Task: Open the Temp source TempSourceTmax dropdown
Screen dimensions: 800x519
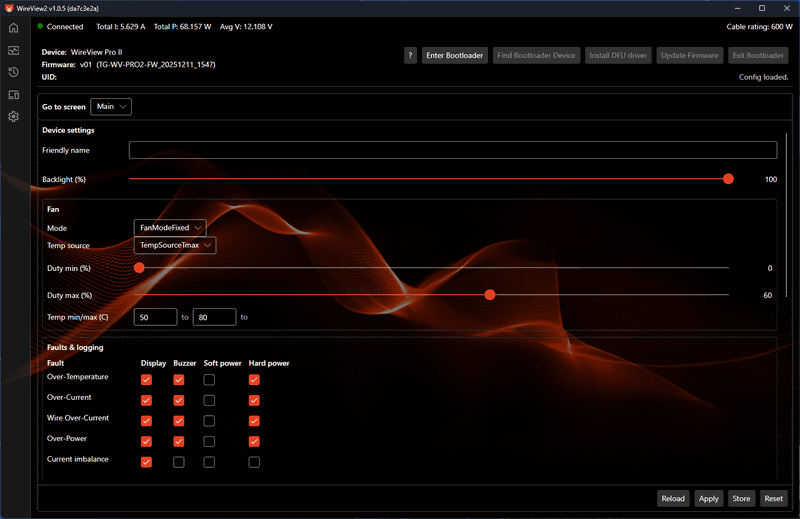Action: coord(174,245)
